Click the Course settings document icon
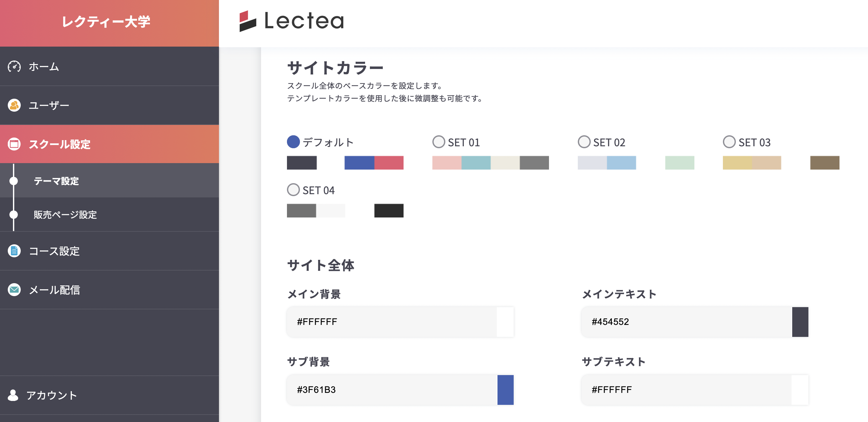Image resolution: width=868 pixels, height=422 pixels. 14,251
